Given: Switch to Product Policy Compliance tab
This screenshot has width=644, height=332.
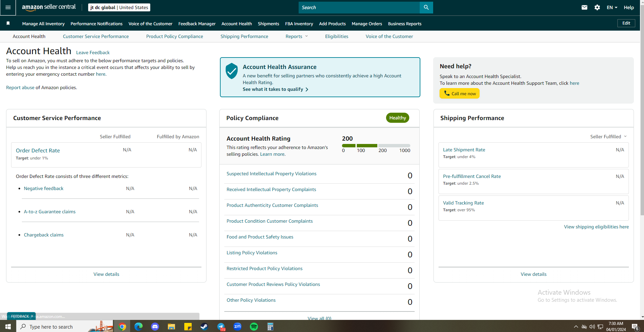Looking at the screenshot, I should coord(175,36).
